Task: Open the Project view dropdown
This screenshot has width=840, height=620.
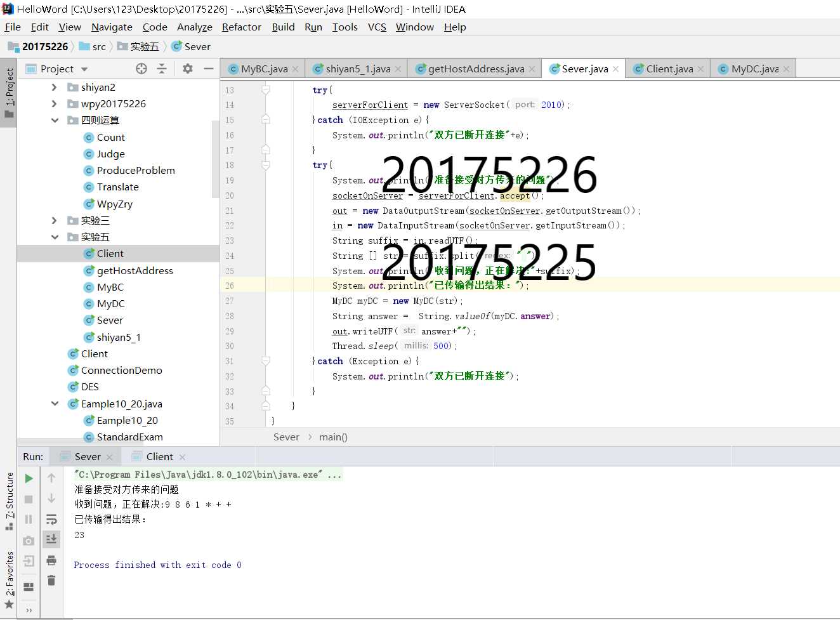Action: point(84,69)
